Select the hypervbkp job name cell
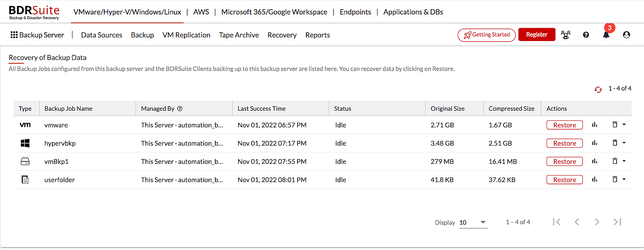Viewport: 644px width, 250px height. tap(60, 143)
